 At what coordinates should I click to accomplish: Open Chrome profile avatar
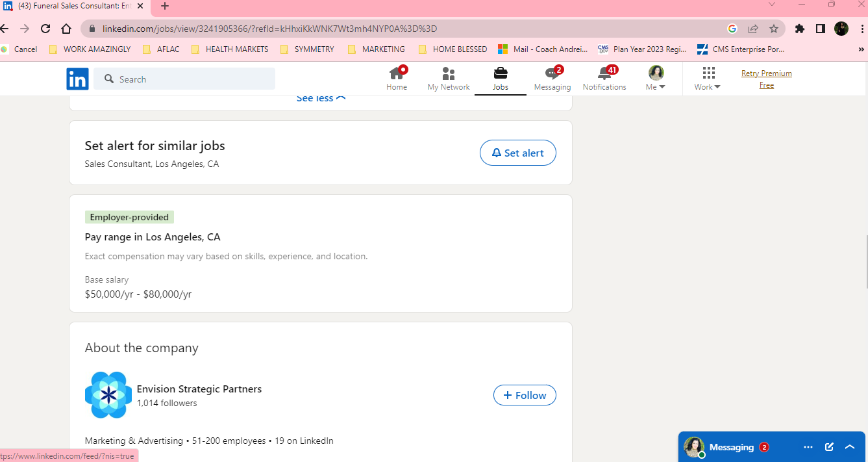[841, 29]
